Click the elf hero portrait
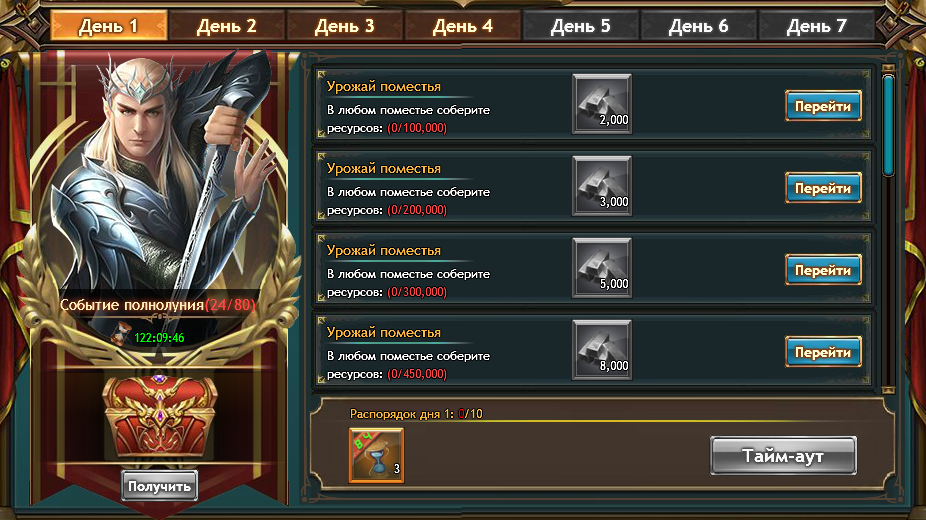This screenshot has height=520, width=926. click(x=159, y=177)
